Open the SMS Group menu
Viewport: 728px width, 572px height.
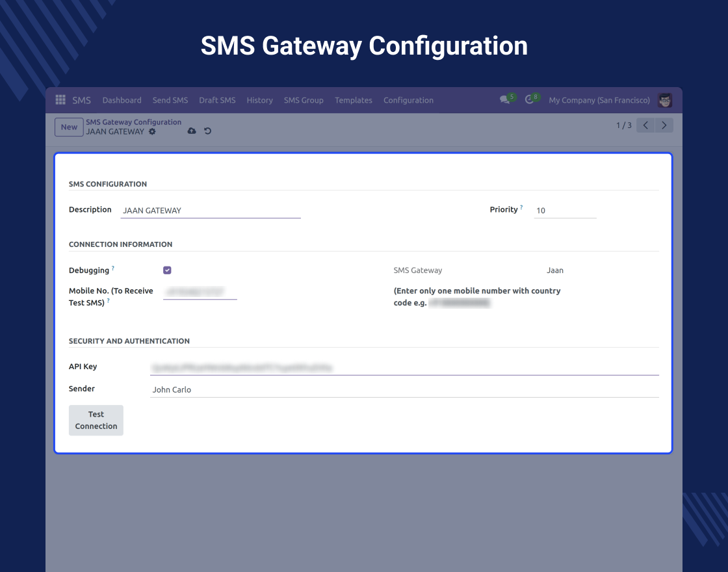coord(304,100)
